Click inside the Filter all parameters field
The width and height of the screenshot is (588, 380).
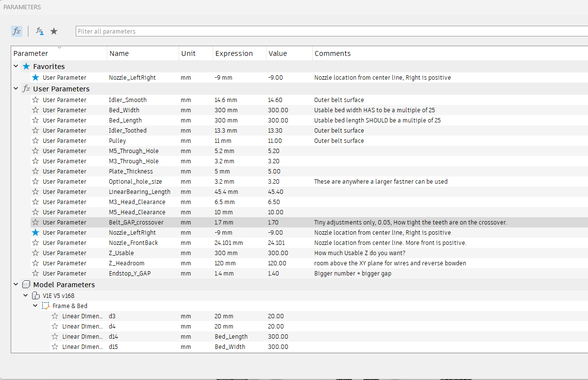(x=194, y=31)
